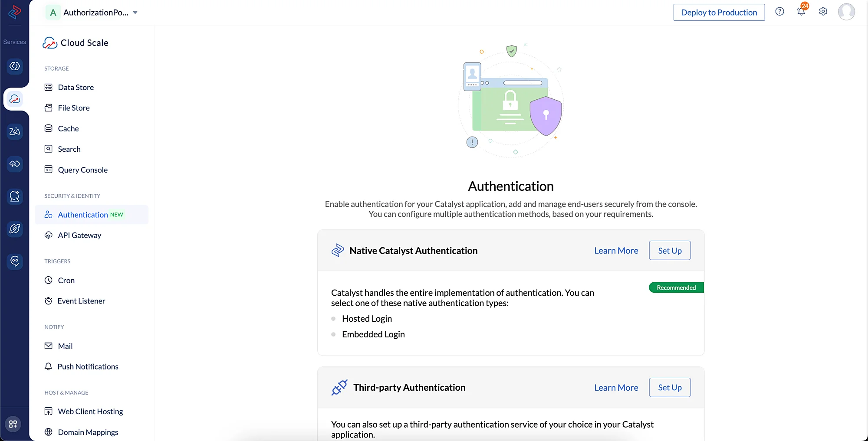Open the settings gear icon
Image resolution: width=868 pixels, height=441 pixels.
823,12
